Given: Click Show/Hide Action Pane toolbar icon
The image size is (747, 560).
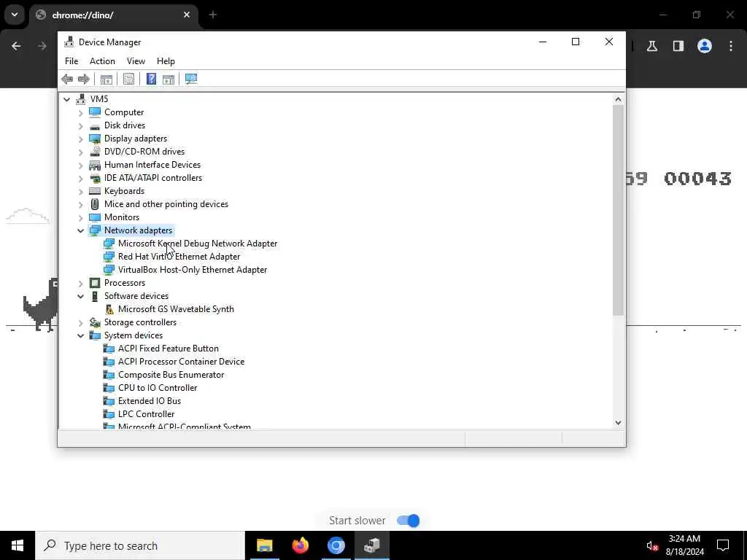Looking at the screenshot, I should tap(169, 79).
